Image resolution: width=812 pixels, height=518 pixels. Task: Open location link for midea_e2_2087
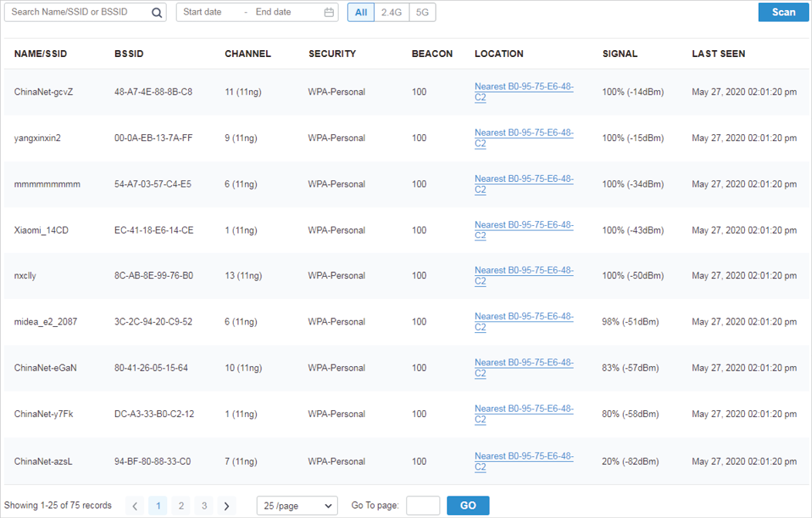524,322
